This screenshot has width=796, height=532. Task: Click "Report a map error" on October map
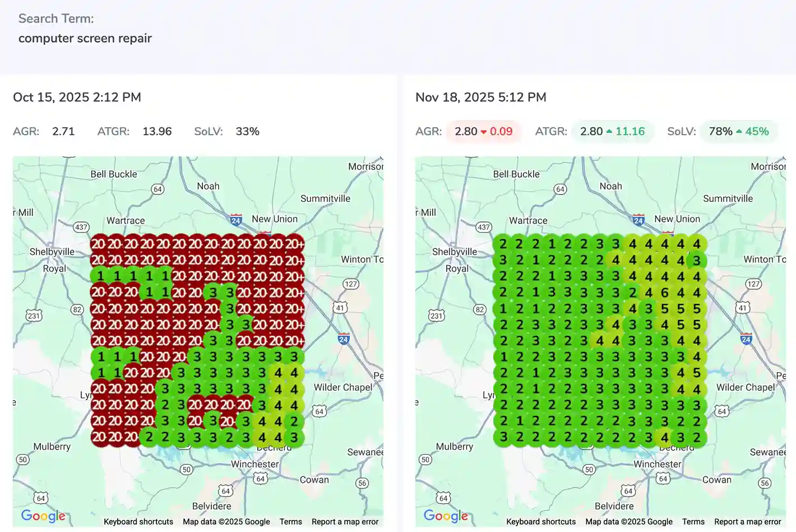point(345,521)
